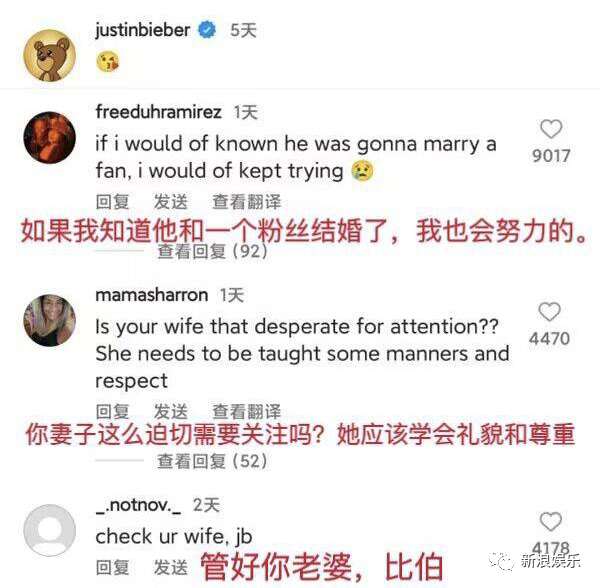Reply (回复) to freeduhramirez's comment
This screenshot has height=588, width=600.
coord(112,202)
